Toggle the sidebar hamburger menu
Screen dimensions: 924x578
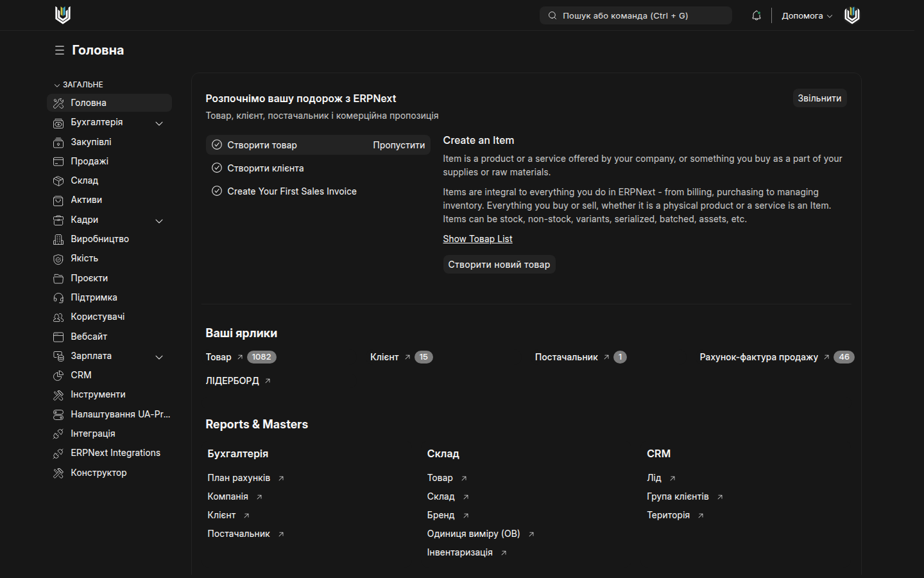pos(60,50)
